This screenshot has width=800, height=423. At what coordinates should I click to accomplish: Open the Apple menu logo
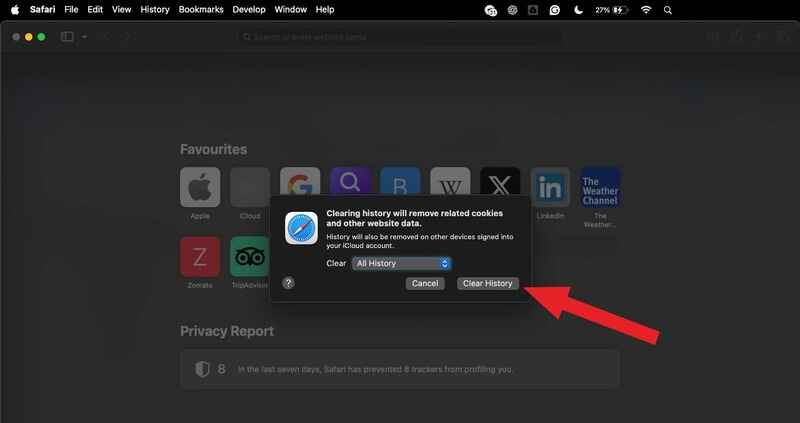(x=15, y=10)
